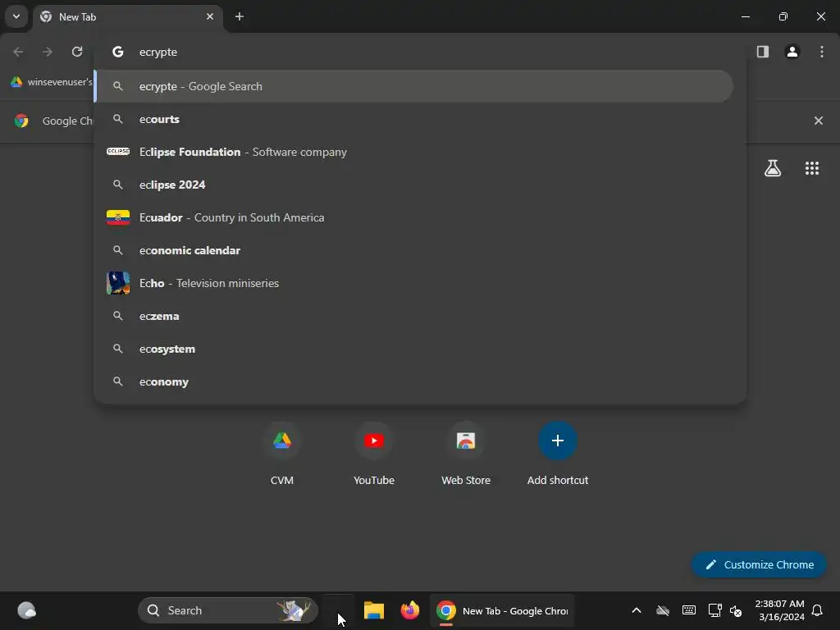Click Add shortcut button
Viewport: 840px width, 630px height.
tap(558, 454)
